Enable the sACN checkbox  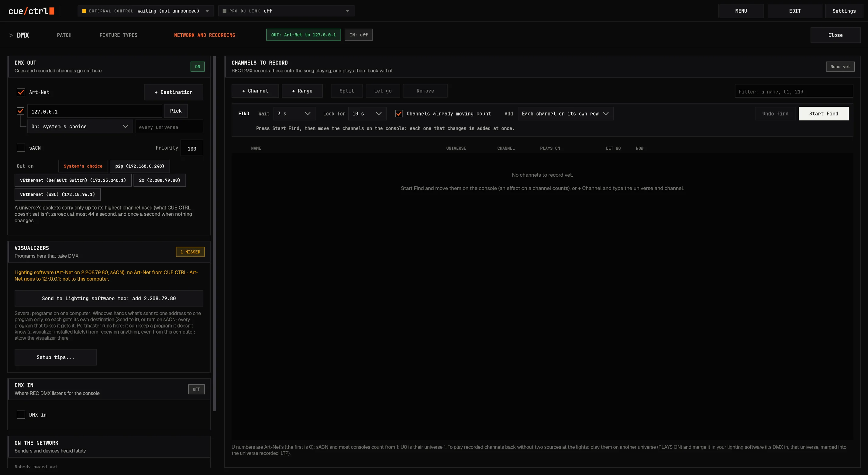tap(21, 148)
